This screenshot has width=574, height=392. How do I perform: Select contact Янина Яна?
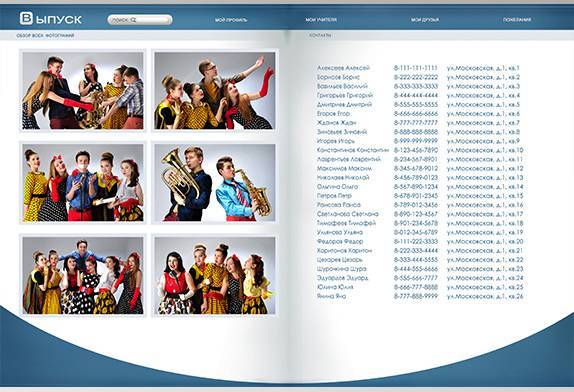point(331,296)
